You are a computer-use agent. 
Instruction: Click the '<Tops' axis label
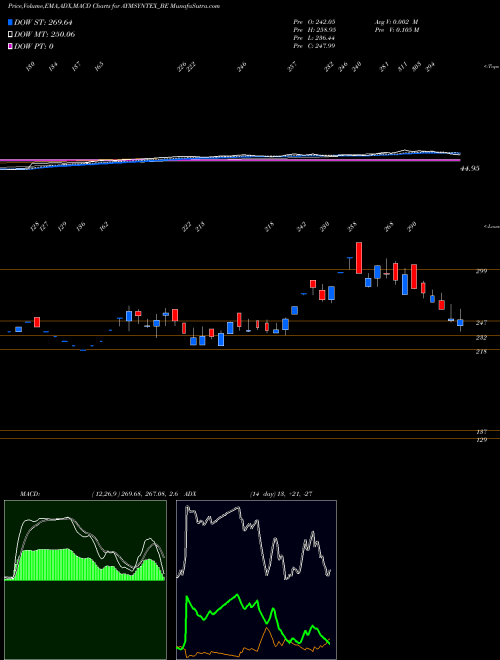(491, 67)
